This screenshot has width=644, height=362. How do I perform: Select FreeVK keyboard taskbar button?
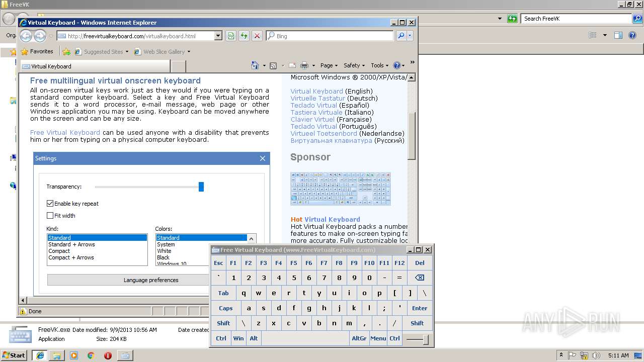[x=125, y=355]
